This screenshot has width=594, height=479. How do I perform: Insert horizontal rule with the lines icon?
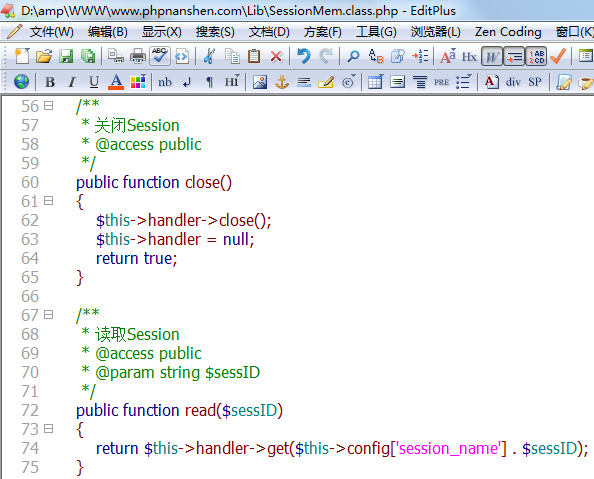(x=304, y=82)
